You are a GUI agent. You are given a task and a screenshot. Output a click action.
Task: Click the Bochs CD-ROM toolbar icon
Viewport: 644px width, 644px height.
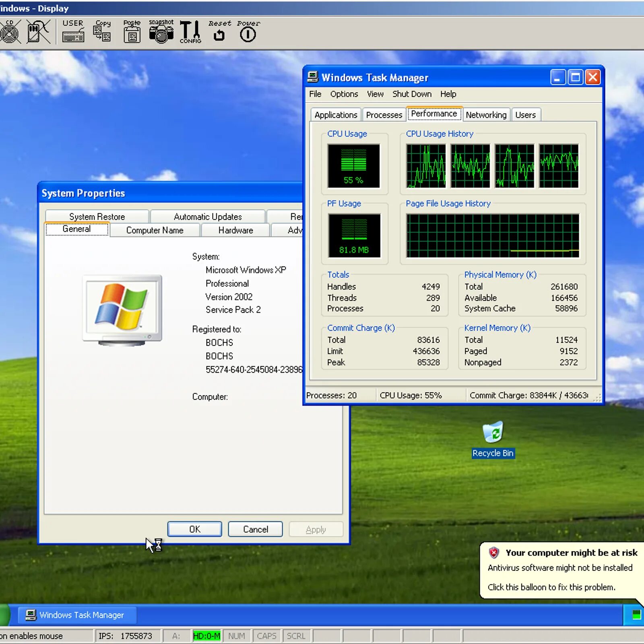coord(10,31)
